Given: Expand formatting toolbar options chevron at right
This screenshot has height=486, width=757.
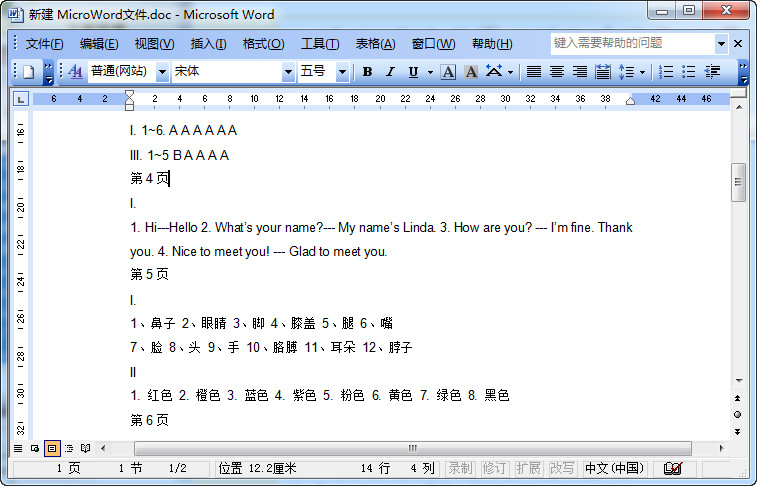Looking at the screenshot, I should click(743, 72).
